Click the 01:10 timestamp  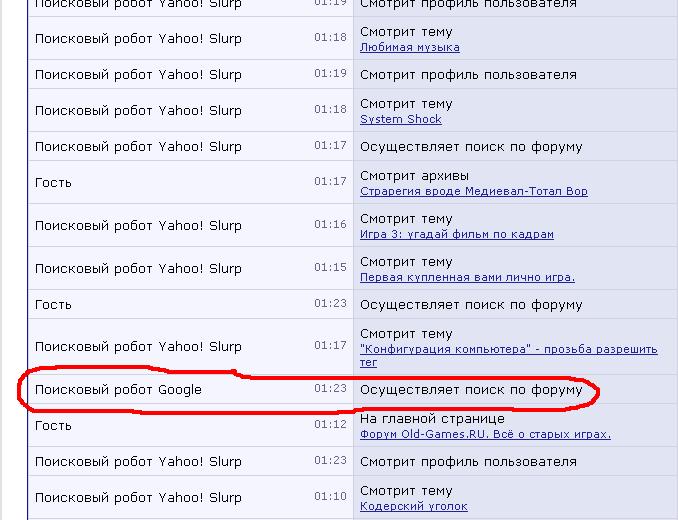pyautogui.click(x=330, y=497)
